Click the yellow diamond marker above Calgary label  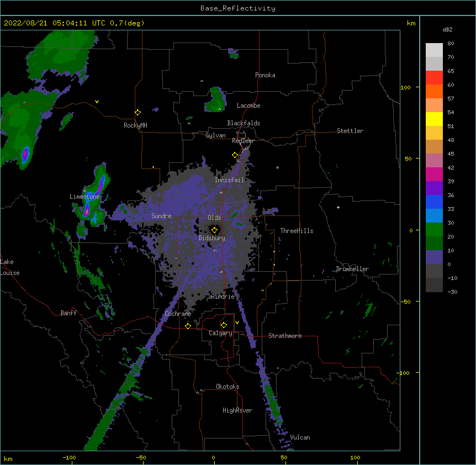224,325
